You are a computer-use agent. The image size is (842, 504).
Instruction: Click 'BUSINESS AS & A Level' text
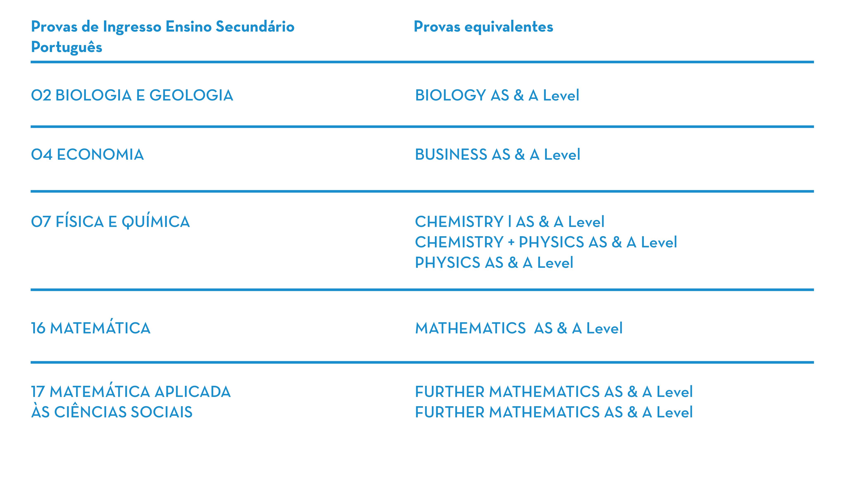497,155
